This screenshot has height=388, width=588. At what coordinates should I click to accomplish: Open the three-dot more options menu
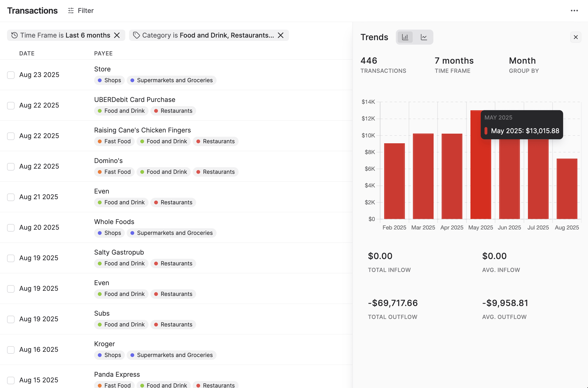(574, 11)
